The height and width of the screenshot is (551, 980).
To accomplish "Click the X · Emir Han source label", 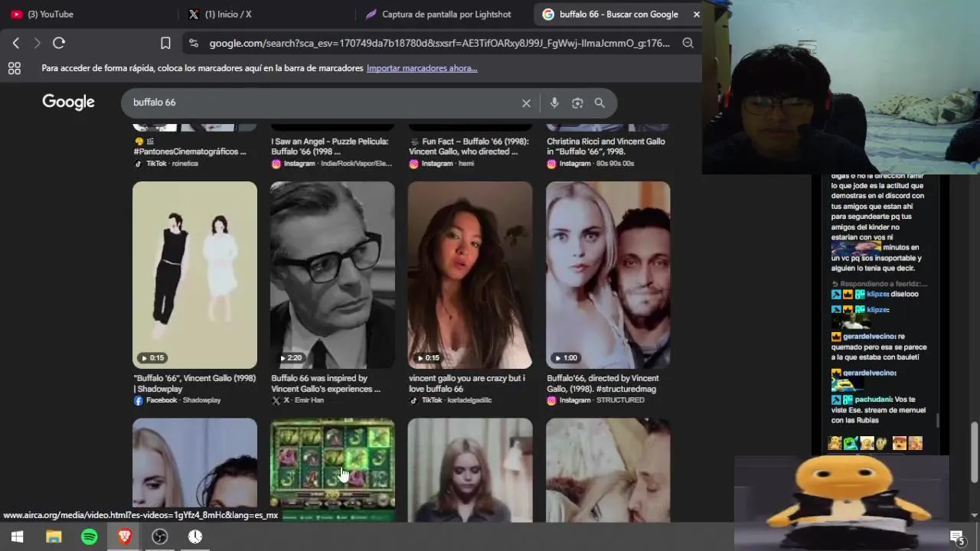I will pos(298,400).
